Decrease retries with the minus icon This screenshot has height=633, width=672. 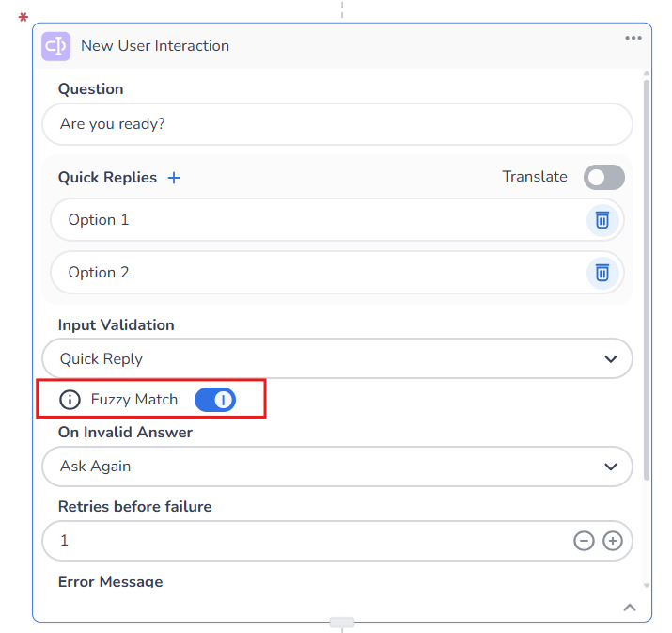[x=584, y=541]
